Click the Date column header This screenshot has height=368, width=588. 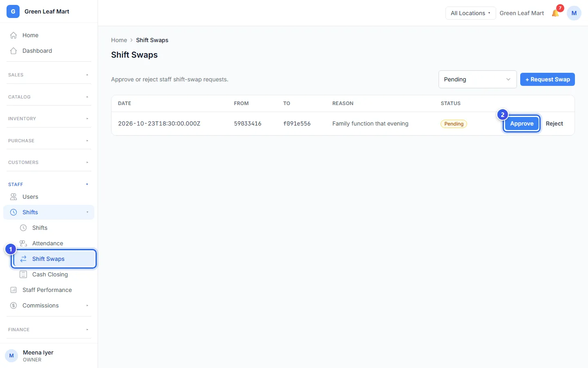tap(125, 103)
